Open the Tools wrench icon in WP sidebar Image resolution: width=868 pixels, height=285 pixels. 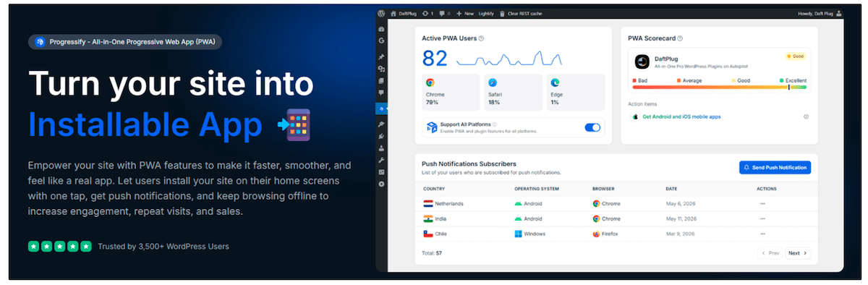pos(381,160)
